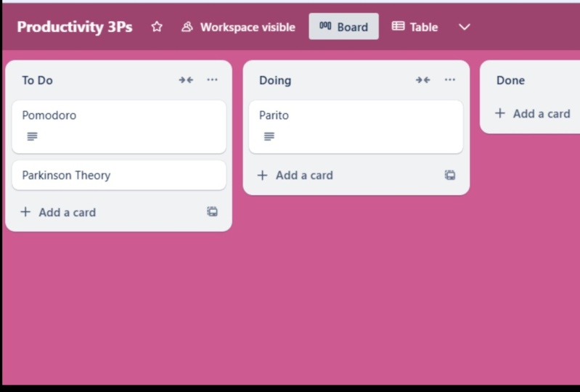Switch to Table view

pyautogui.click(x=414, y=27)
